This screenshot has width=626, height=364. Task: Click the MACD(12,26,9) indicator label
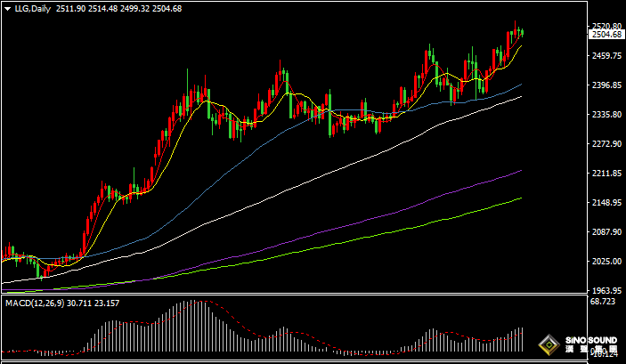pos(33,303)
